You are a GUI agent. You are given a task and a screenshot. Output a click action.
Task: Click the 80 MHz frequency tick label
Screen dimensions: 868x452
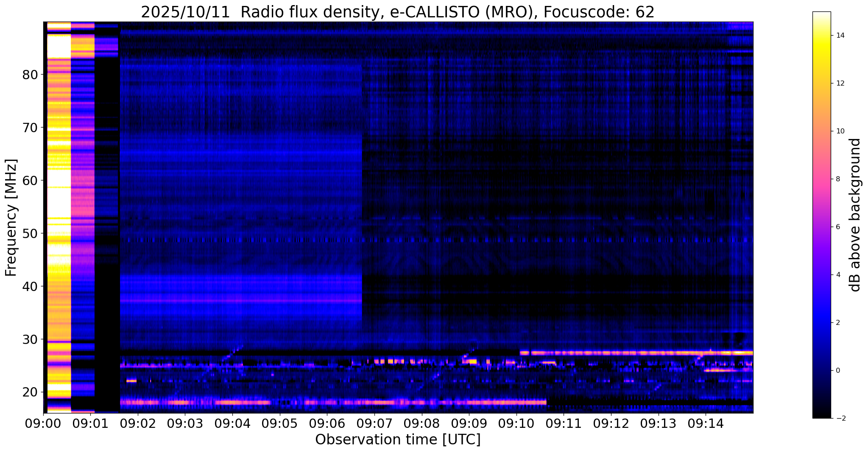click(30, 75)
